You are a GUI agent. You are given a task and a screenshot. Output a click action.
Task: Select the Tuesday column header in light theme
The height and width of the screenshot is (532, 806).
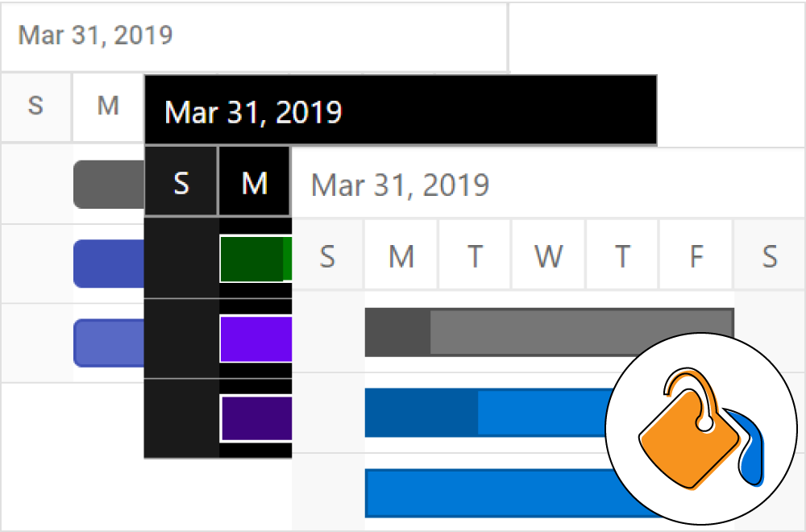tap(474, 256)
